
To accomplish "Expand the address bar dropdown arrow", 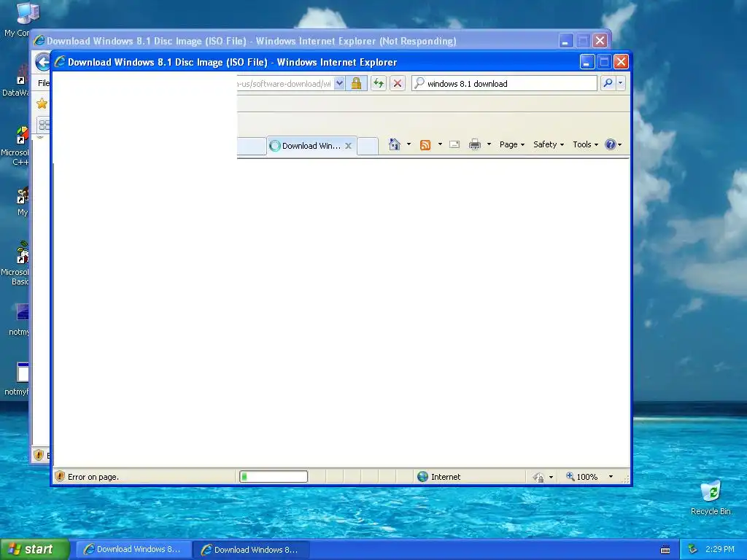I will pyautogui.click(x=339, y=83).
